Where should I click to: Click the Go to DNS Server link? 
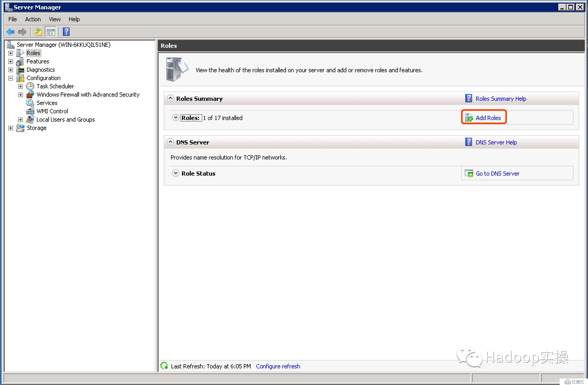point(497,174)
